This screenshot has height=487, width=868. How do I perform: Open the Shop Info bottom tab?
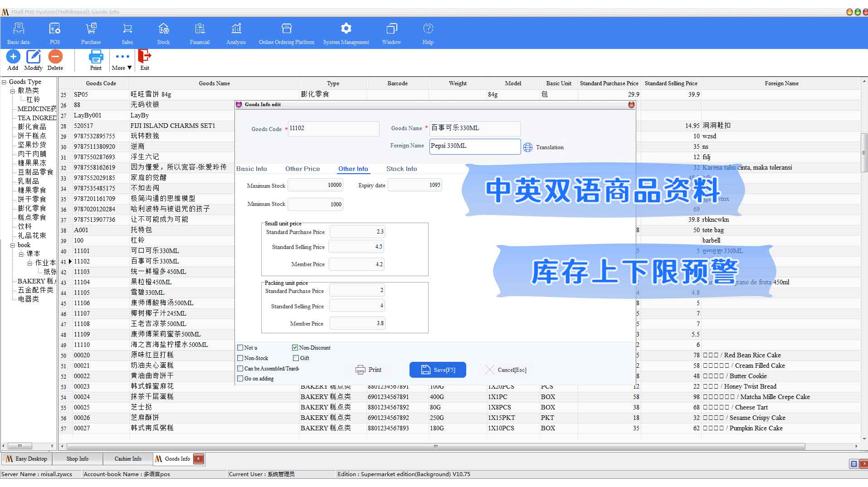78,459
